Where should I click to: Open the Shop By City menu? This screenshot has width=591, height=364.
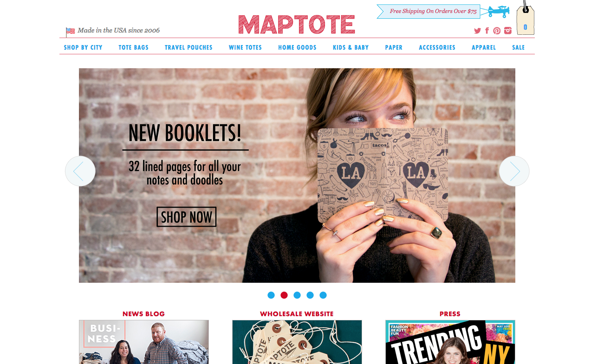pyautogui.click(x=83, y=47)
